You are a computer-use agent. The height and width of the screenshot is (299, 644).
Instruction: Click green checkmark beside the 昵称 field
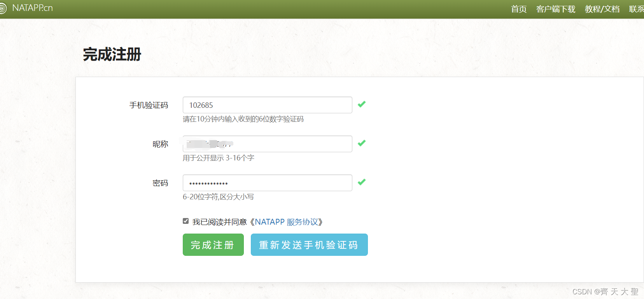tap(362, 143)
